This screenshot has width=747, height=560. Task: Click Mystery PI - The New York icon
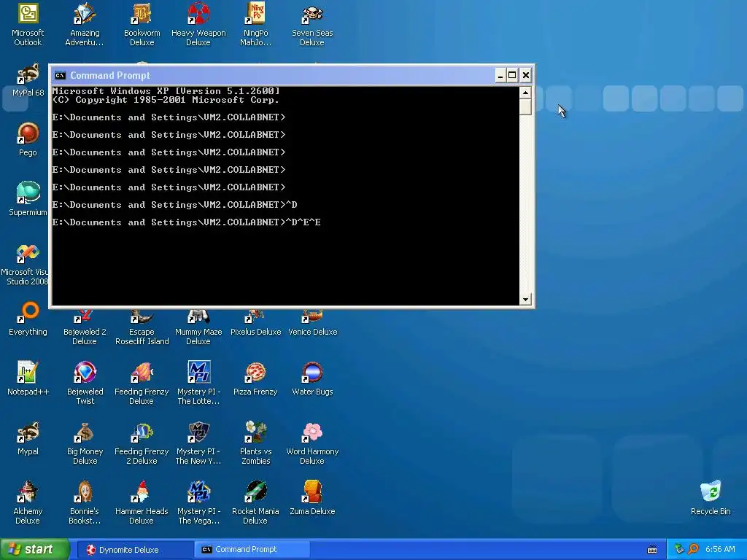(198, 443)
